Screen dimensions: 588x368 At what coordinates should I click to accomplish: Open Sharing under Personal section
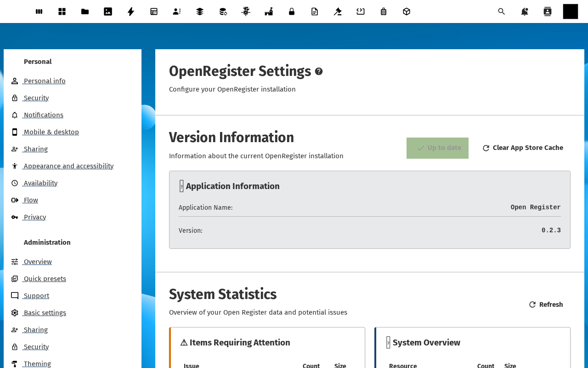point(35,149)
